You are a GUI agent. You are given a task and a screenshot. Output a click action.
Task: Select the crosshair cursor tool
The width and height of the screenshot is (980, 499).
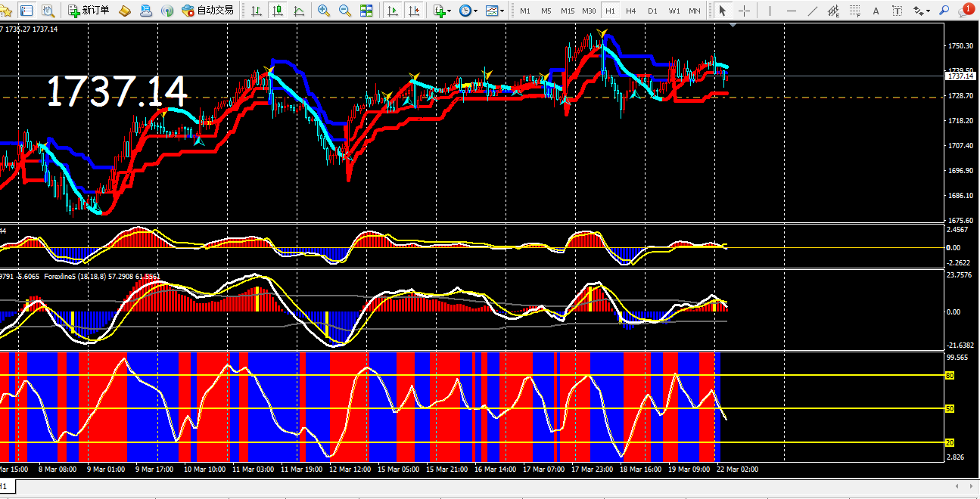[744, 11]
